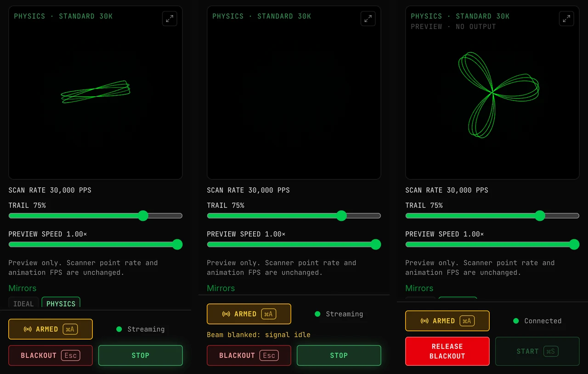Click the "Streaming" status in the middle panel
Viewport: 588px width, 374px height.
[x=345, y=314]
